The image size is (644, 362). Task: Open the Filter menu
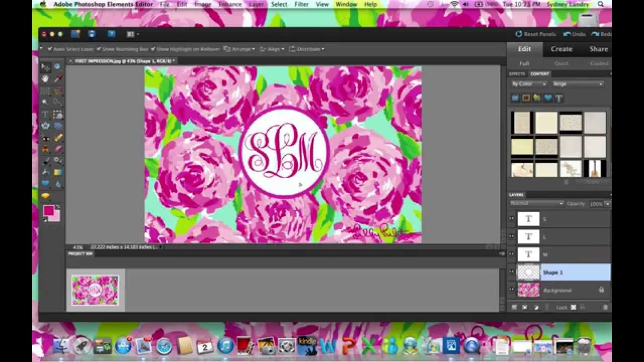301,4
